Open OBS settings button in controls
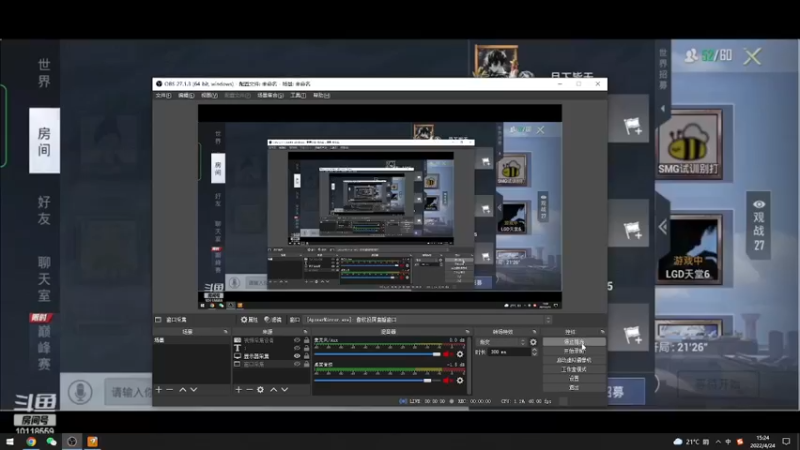800x450 pixels. point(574,379)
